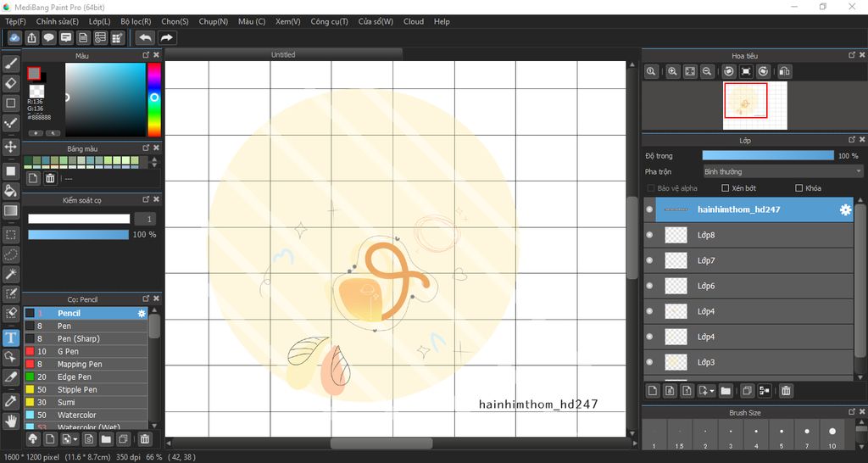Enable the Xén bớt checkbox

[x=726, y=188]
